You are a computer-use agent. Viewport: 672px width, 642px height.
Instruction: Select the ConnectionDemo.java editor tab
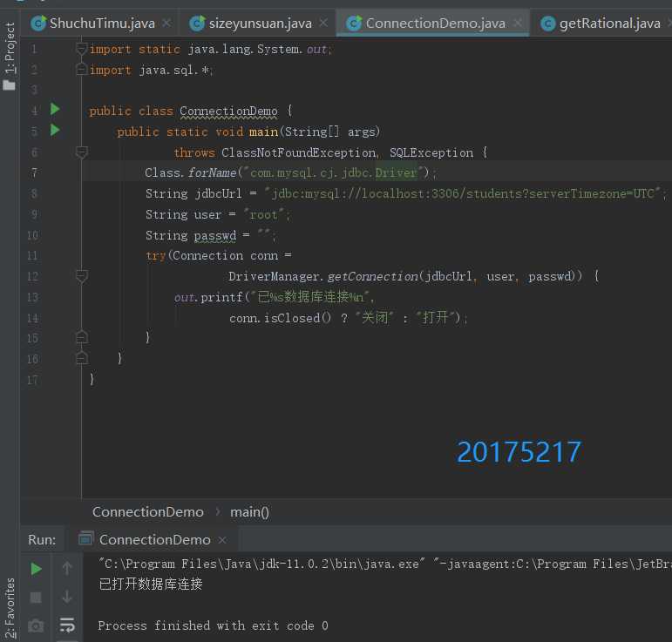point(435,24)
